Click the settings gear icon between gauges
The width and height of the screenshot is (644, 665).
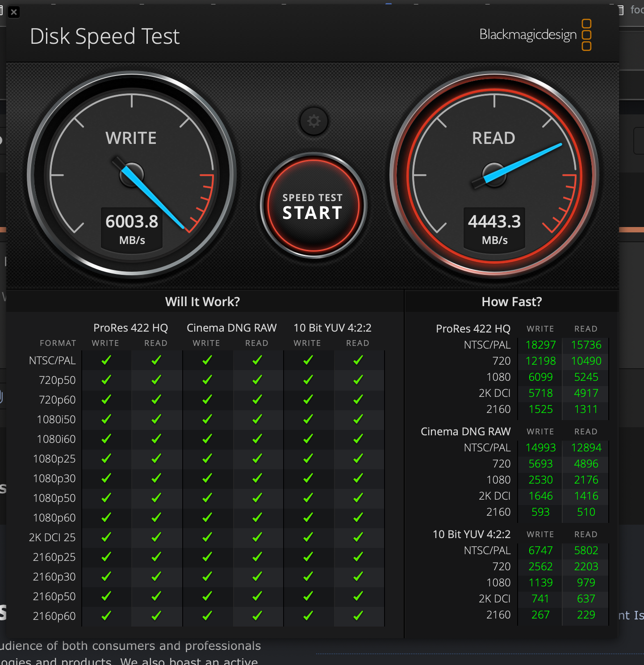[314, 121]
